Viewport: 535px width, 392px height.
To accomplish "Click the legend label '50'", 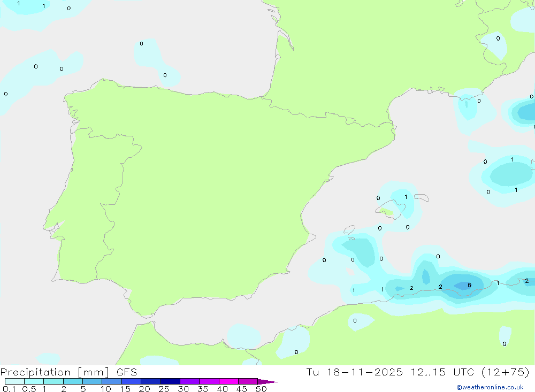I will click(x=261, y=389).
